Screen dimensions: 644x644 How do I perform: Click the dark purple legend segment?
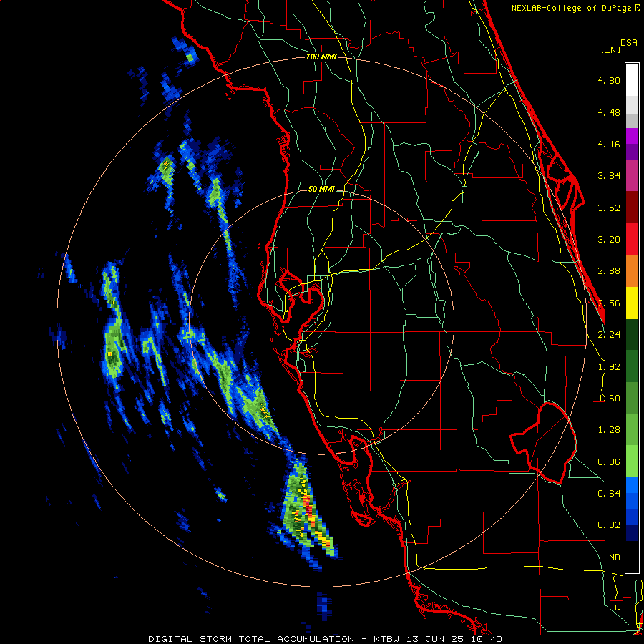point(632,152)
